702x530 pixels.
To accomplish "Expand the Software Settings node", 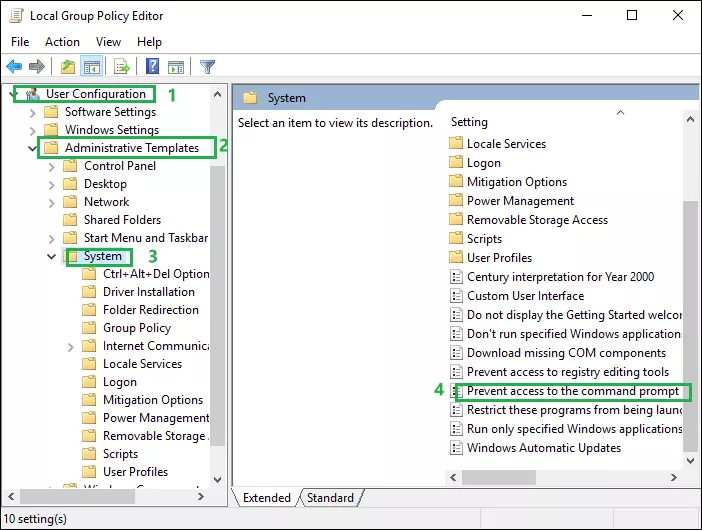I will (32, 112).
